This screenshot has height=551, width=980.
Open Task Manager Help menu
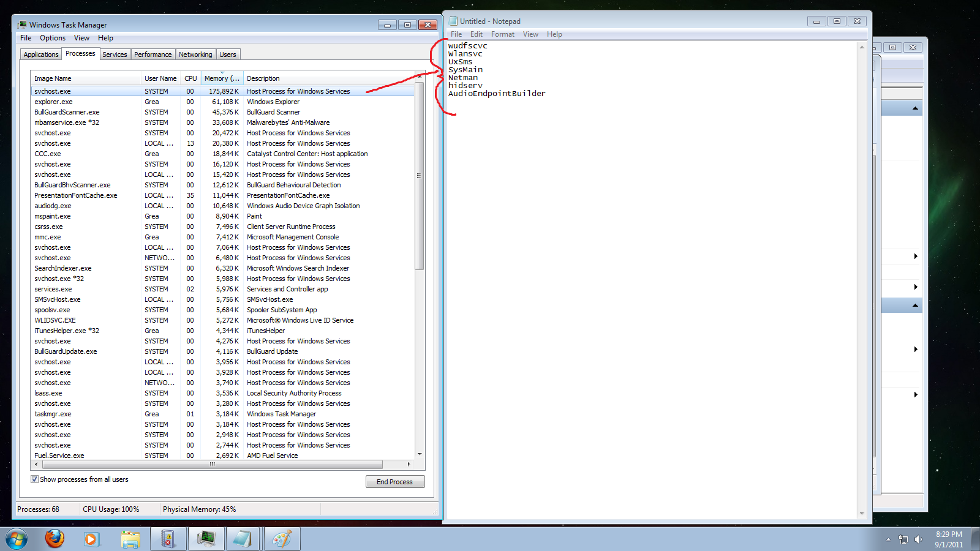(105, 38)
